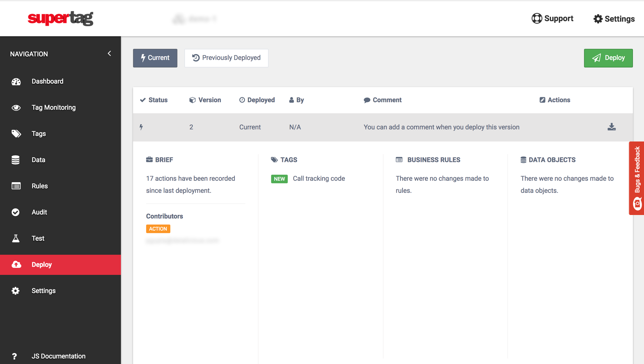Click the Contributors label

click(164, 216)
